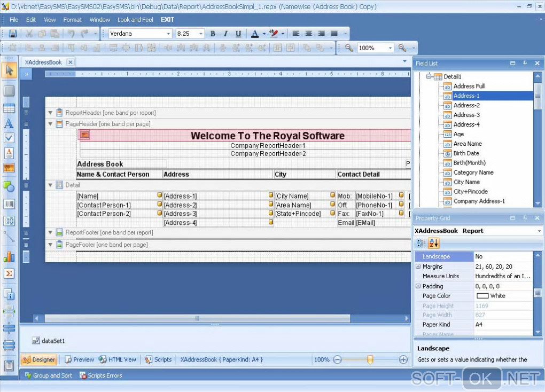
Task: Click the zoom in magnifier icon
Action: [402, 48]
